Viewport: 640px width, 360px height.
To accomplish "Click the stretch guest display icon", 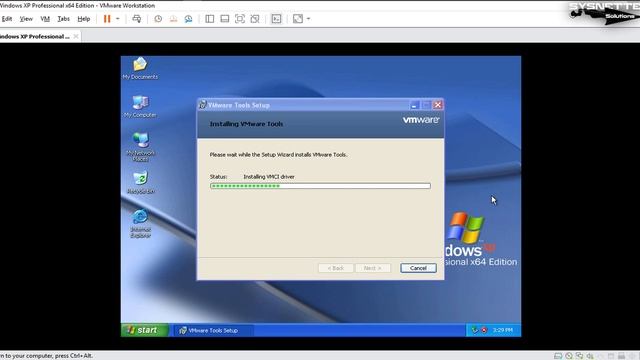I will point(298,19).
